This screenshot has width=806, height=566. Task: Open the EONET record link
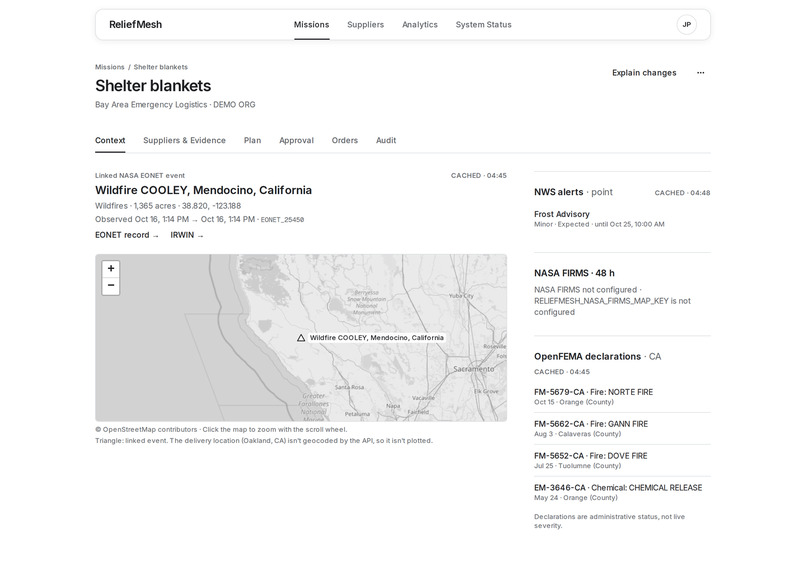(127, 235)
